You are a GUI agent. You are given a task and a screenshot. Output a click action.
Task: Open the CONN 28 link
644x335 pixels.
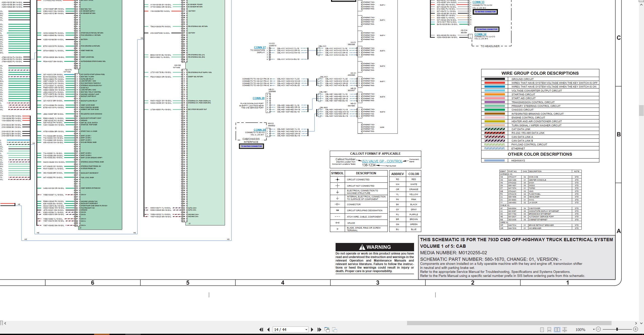coord(259,98)
